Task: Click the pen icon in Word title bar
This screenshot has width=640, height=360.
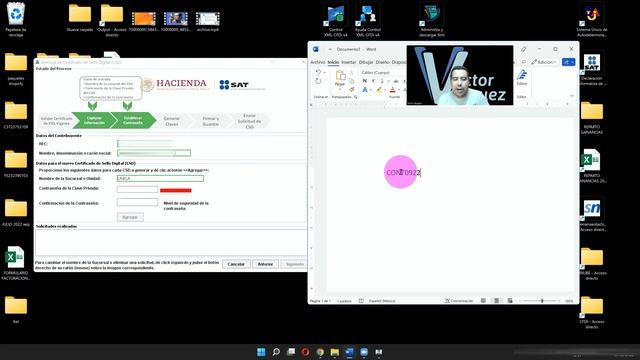Action: 524,49
